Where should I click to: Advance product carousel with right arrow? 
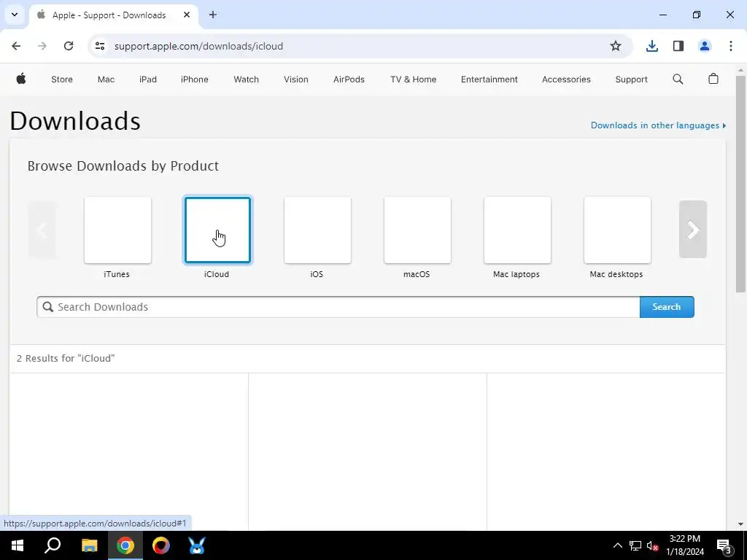693,230
